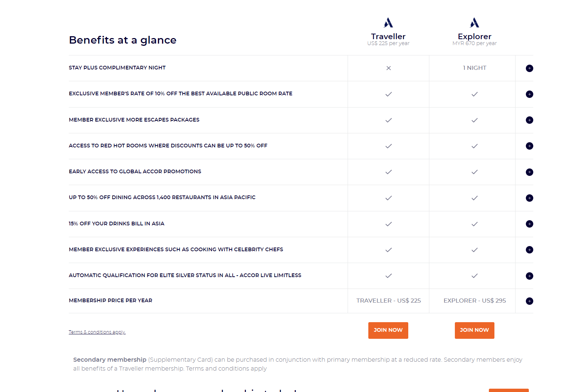Click the Automatic Qualification for Elite Silver label
The width and height of the screenshot is (578, 392).
[x=185, y=275]
